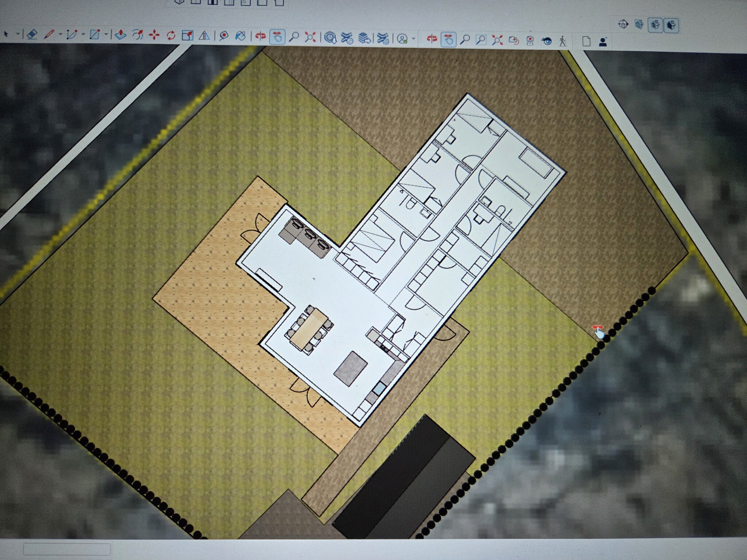Toggle Display Section Fill
This screenshot has width=747, height=560.
(671, 26)
